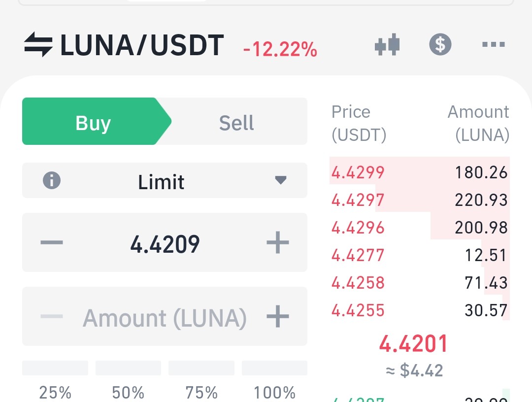Decrease amount with the minus icon
The height and width of the screenshot is (402, 532).
(x=52, y=316)
